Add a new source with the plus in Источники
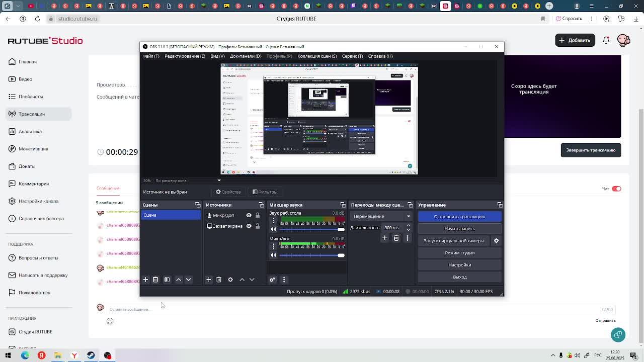 coord(209,280)
